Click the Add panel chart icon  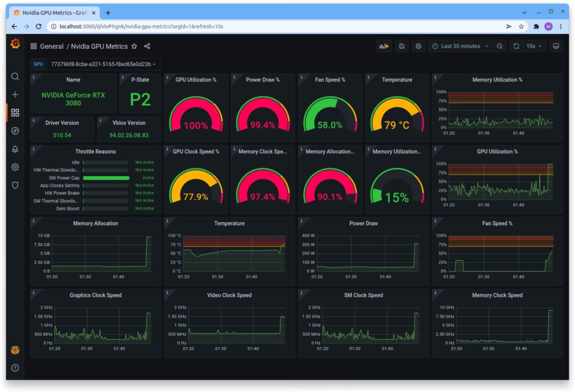tap(384, 46)
